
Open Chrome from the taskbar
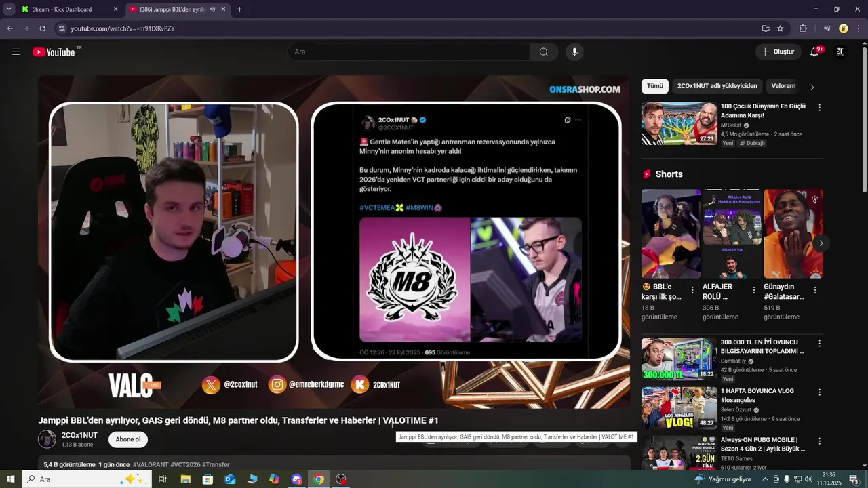319,479
